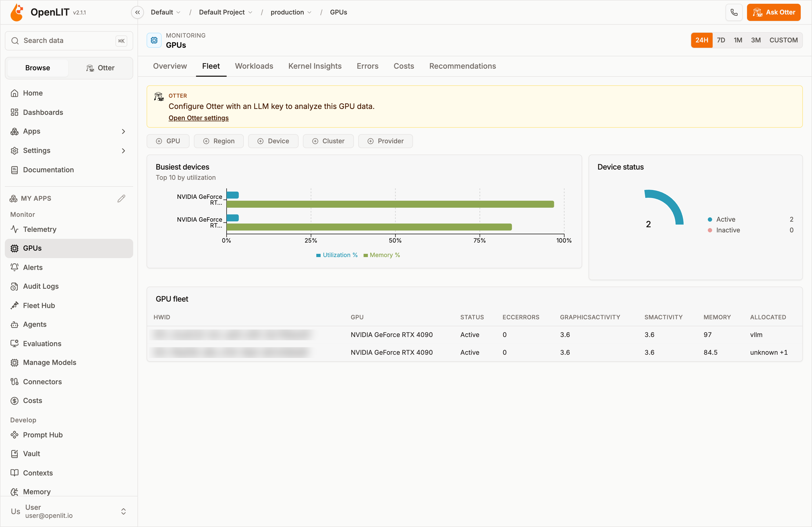
Task: Switch to the Workloads tab
Action: click(x=254, y=66)
